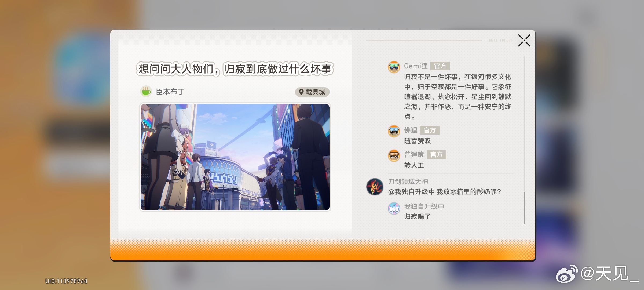Click the 官方 badge beside 普狸策
Viewport: 644px width, 290px height.
(436, 155)
